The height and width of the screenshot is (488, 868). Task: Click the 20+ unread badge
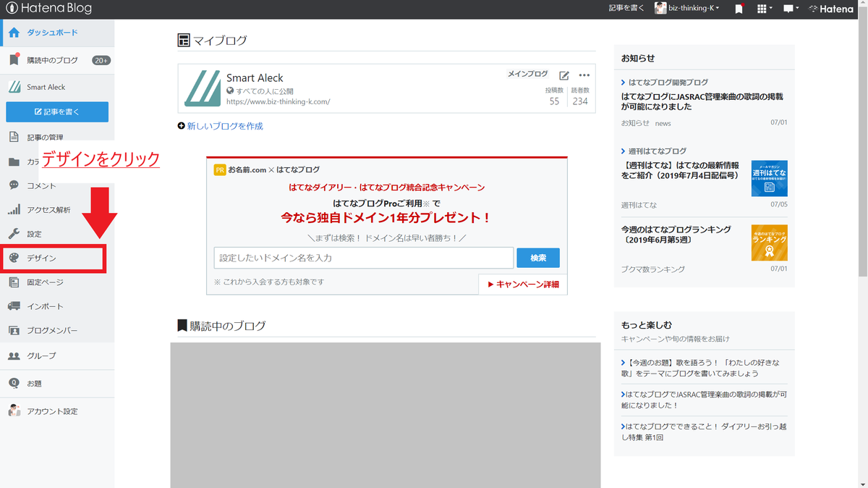101,60
